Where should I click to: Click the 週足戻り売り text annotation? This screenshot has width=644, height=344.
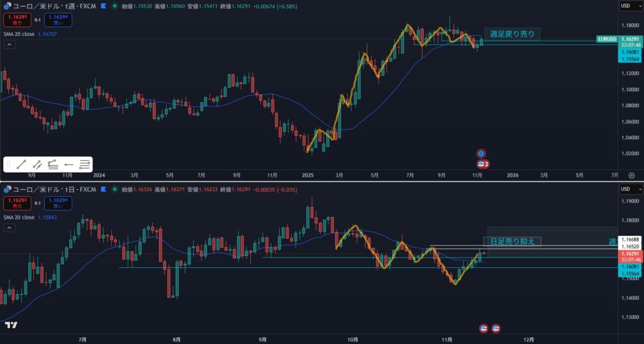pyautogui.click(x=511, y=34)
